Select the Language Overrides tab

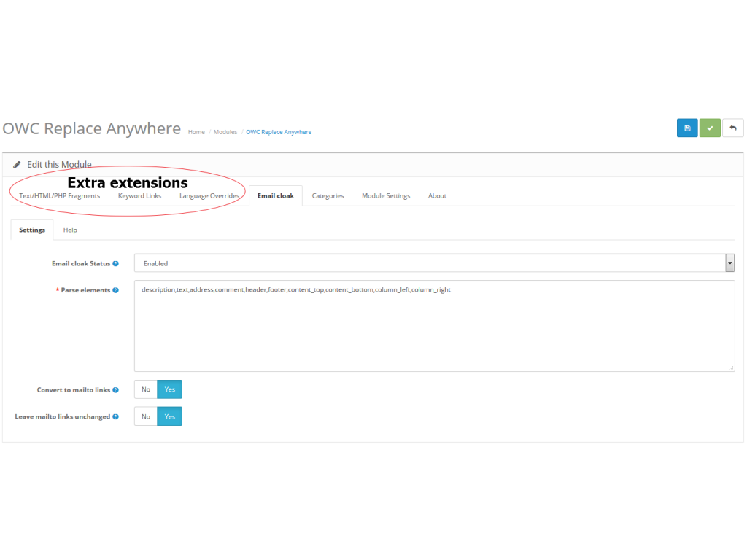point(209,196)
